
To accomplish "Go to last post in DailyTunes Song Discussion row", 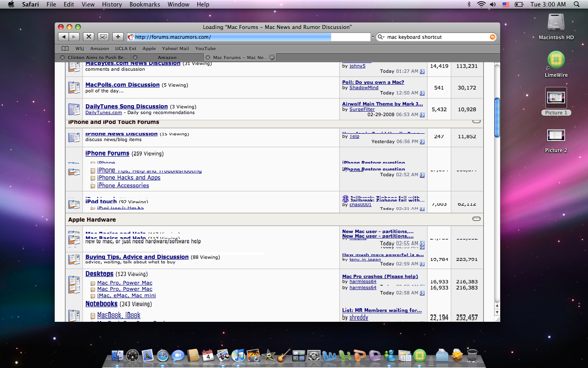I will (x=422, y=115).
